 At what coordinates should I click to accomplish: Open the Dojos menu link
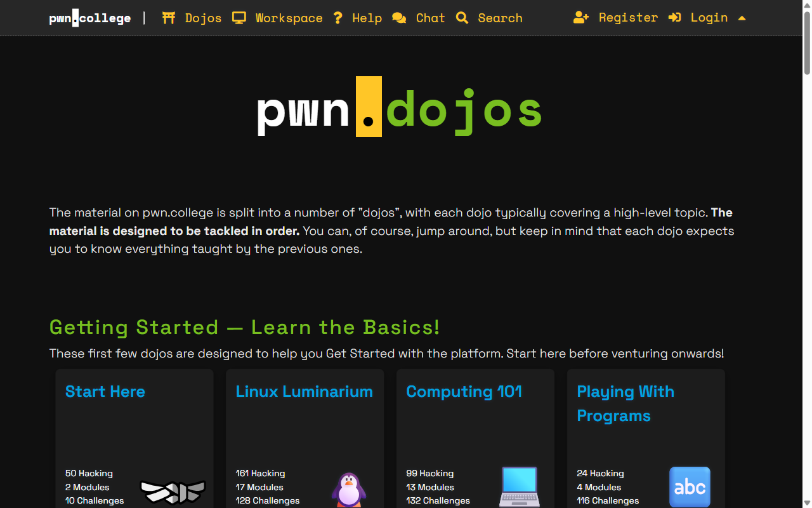(x=203, y=18)
